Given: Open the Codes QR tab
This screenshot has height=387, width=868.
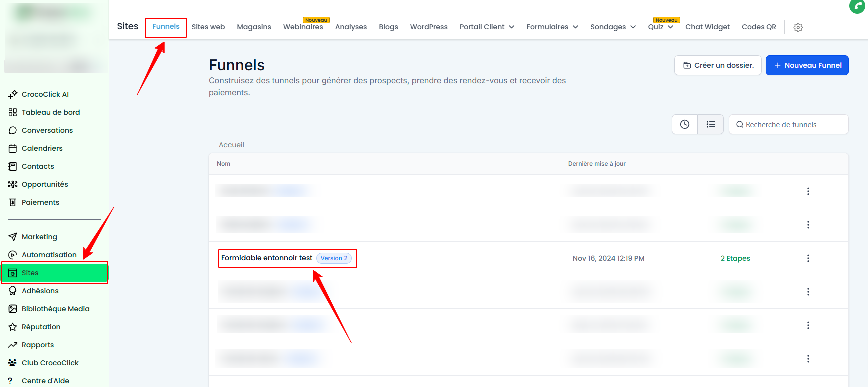Looking at the screenshot, I should [x=759, y=27].
